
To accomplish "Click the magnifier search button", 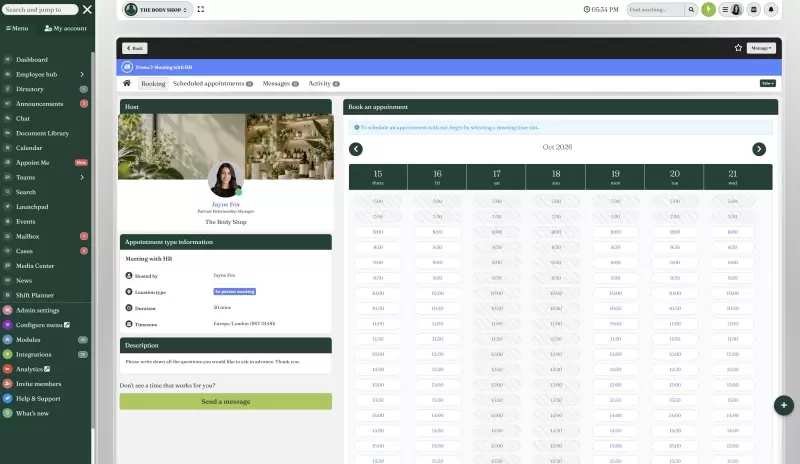I will (x=691, y=9).
